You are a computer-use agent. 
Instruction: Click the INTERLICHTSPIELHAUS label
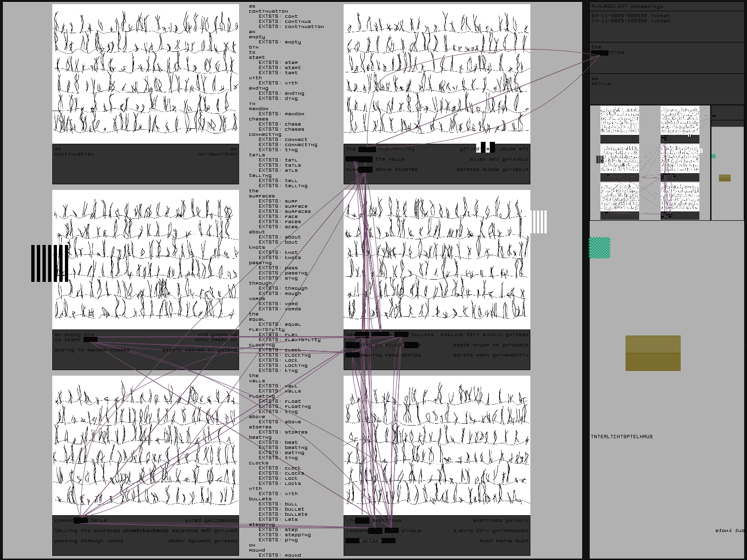tap(621, 437)
